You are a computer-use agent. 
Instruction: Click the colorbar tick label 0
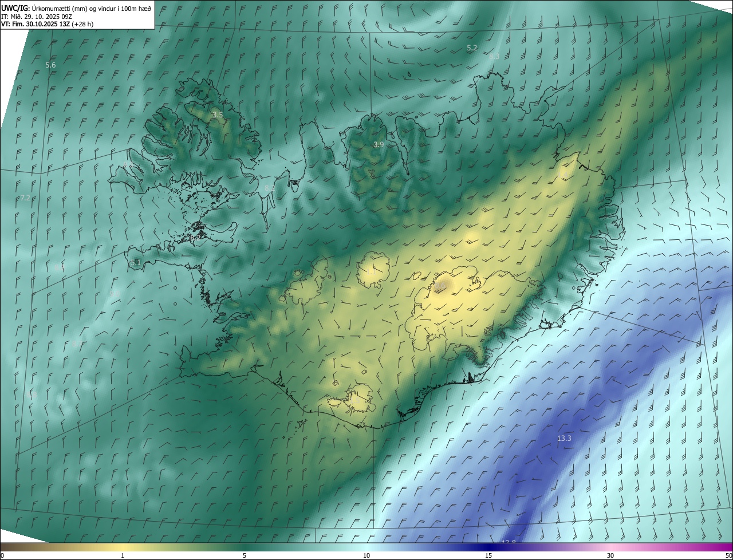(2, 556)
